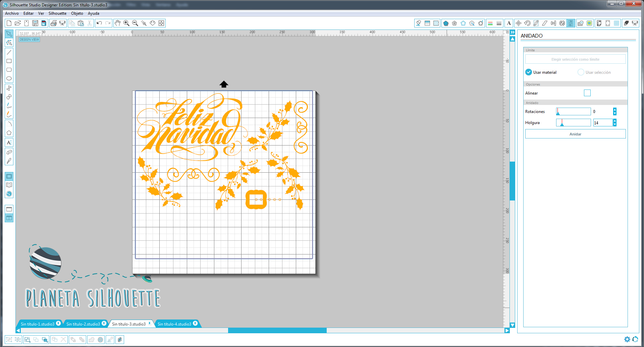Increase Rotaciones with the up stepper arrow
This screenshot has height=347, width=644.
(615, 110)
